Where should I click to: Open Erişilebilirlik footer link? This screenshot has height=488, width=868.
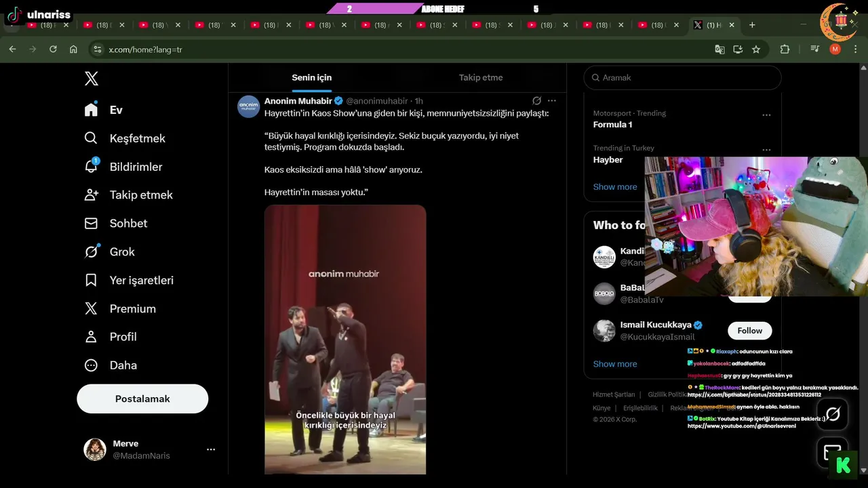pyautogui.click(x=640, y=408)
